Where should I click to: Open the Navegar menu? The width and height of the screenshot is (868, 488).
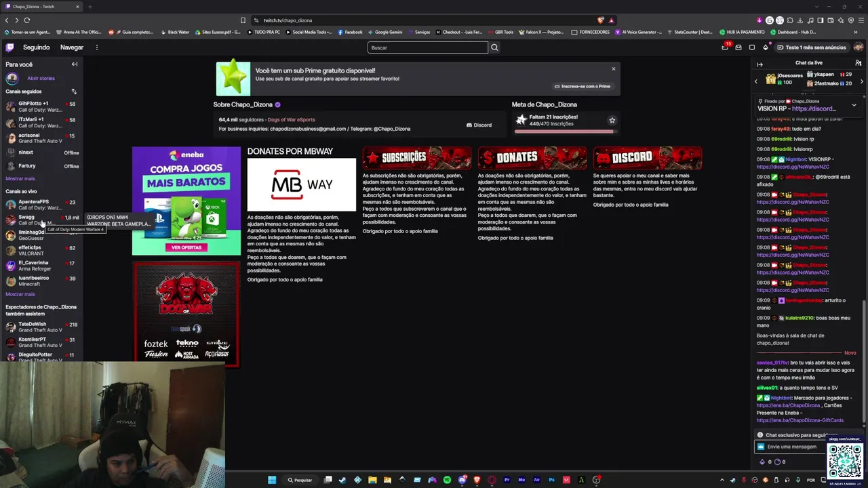(72, 47)
